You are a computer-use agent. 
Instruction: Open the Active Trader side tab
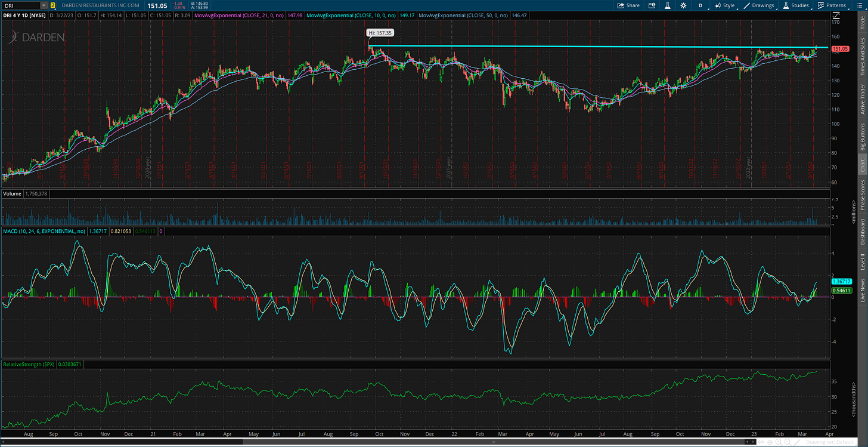coord(862,99)
